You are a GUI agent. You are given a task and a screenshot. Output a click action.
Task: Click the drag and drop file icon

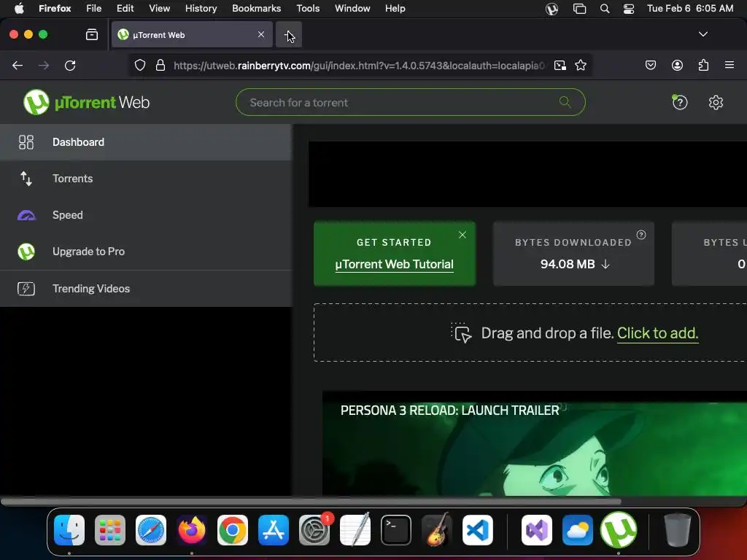pyautogui.click(x=461, y=332)
